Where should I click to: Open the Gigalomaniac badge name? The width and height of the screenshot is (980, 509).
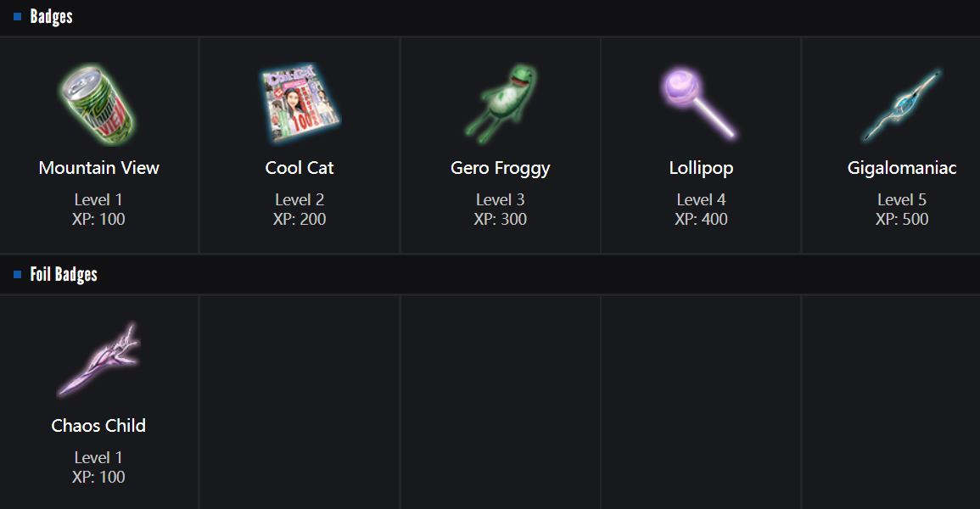tap(902, 168)
